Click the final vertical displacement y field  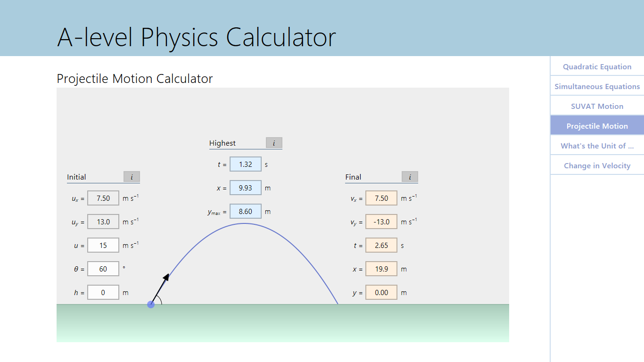coord(381,292)
